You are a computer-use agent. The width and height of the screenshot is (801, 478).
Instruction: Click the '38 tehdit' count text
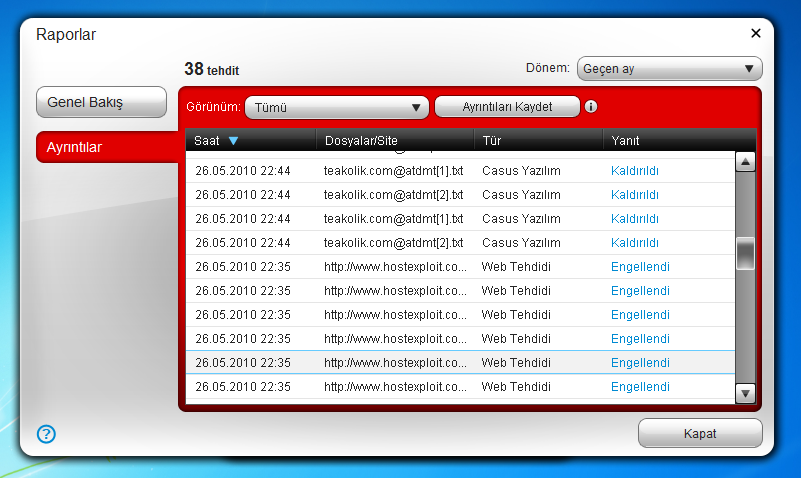[211, 69]
